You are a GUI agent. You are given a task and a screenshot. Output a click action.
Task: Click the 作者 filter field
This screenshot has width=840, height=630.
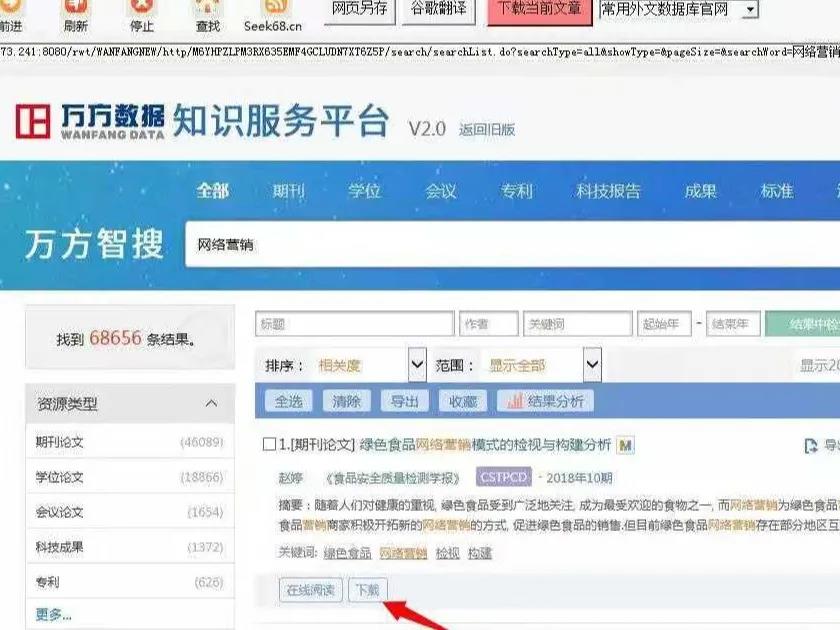coord(489,324)
